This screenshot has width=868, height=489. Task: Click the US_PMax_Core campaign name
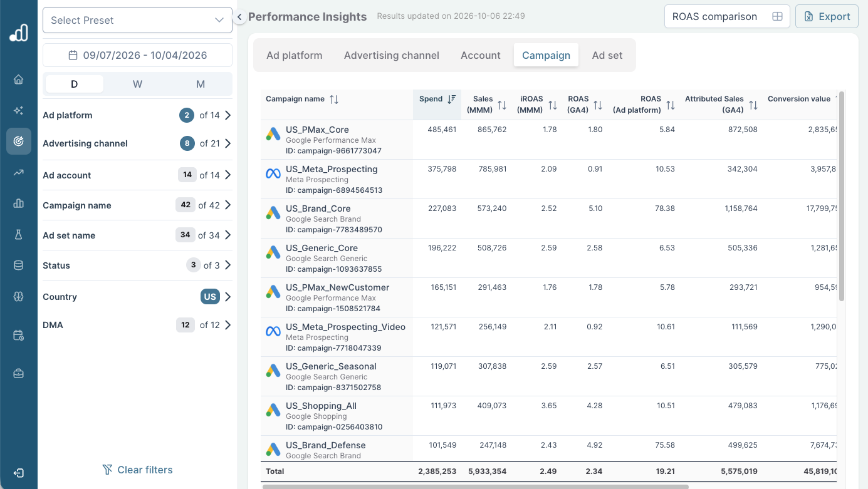[317, 130]
